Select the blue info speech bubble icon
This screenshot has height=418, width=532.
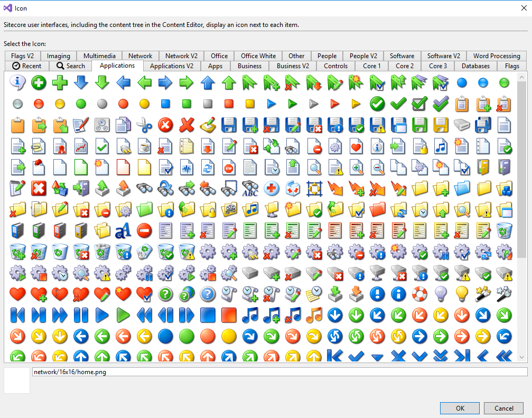17,82
